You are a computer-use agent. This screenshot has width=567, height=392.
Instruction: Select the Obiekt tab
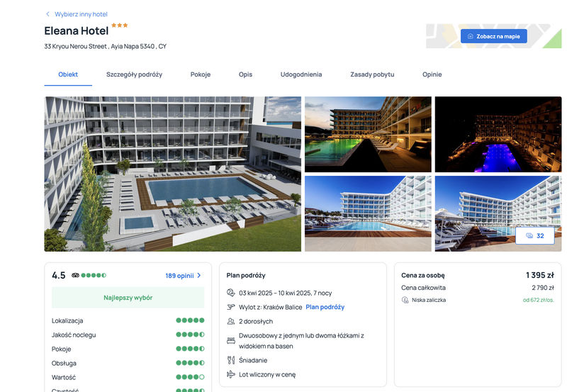click(68, 74)
